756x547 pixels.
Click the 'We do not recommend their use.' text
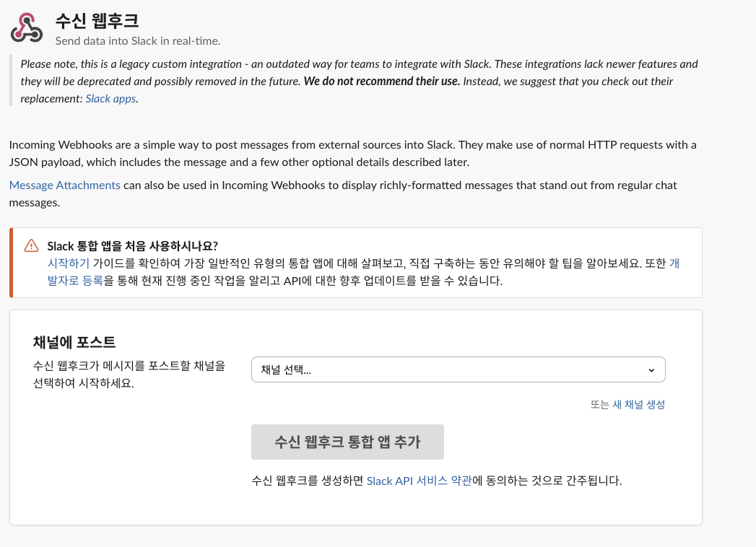tap(382, 82)
